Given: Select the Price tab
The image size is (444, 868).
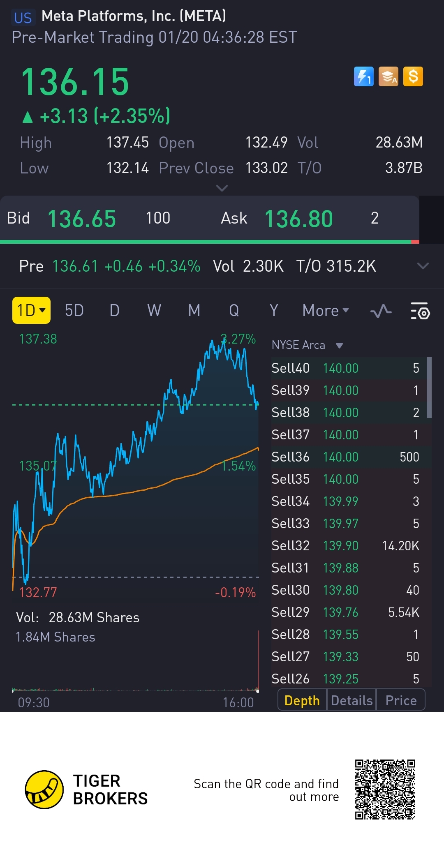Looking at the screenshot, I should click(401, 700).
